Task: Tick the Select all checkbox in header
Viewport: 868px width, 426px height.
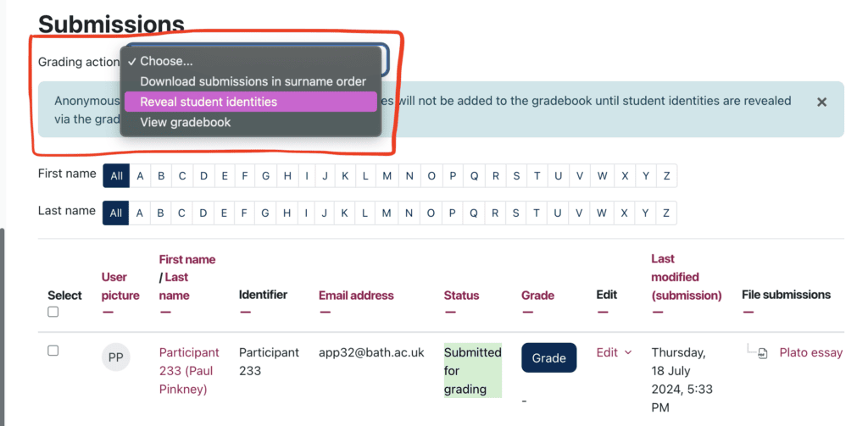Action: pos(53,312)
